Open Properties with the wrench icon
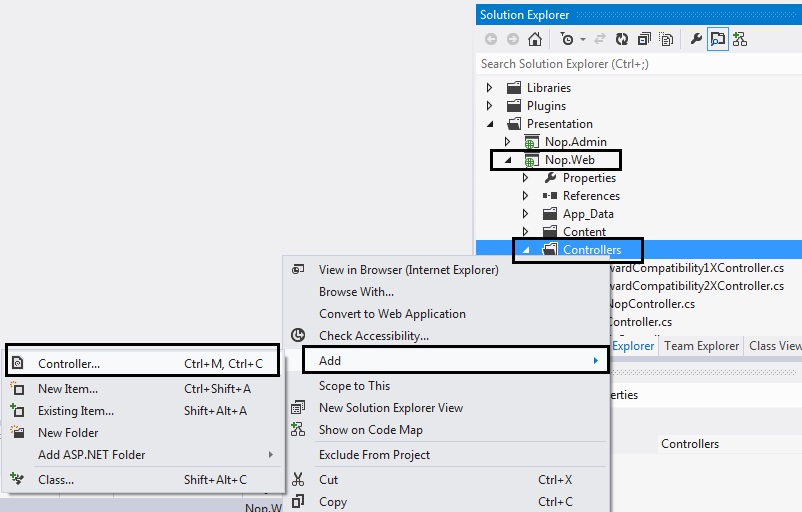The image size is (802, 512). [696, 40]
